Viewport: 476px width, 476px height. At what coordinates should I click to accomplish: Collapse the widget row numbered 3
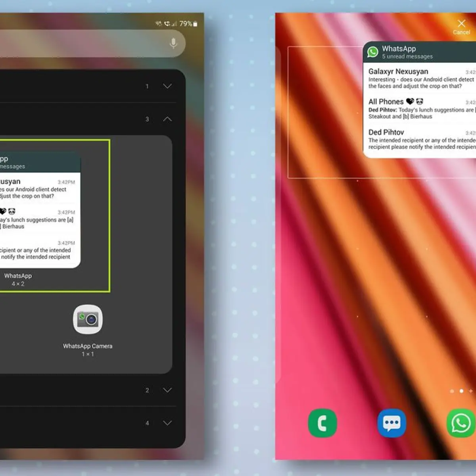coord(167,119)
